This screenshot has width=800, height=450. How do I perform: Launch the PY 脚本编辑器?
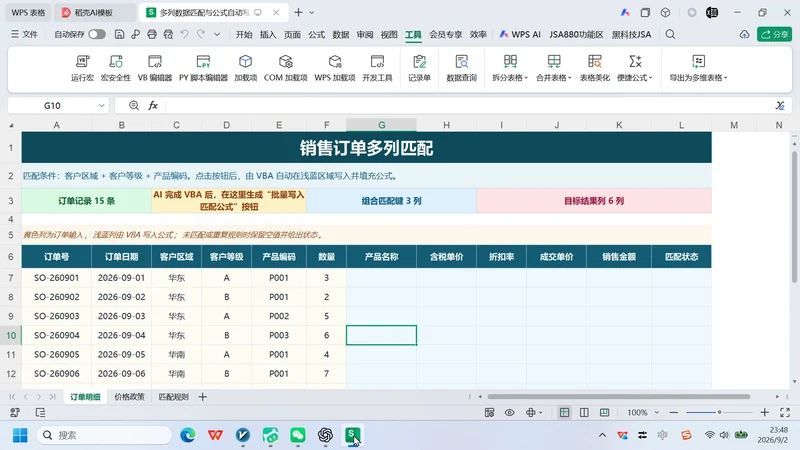point(203,68)
